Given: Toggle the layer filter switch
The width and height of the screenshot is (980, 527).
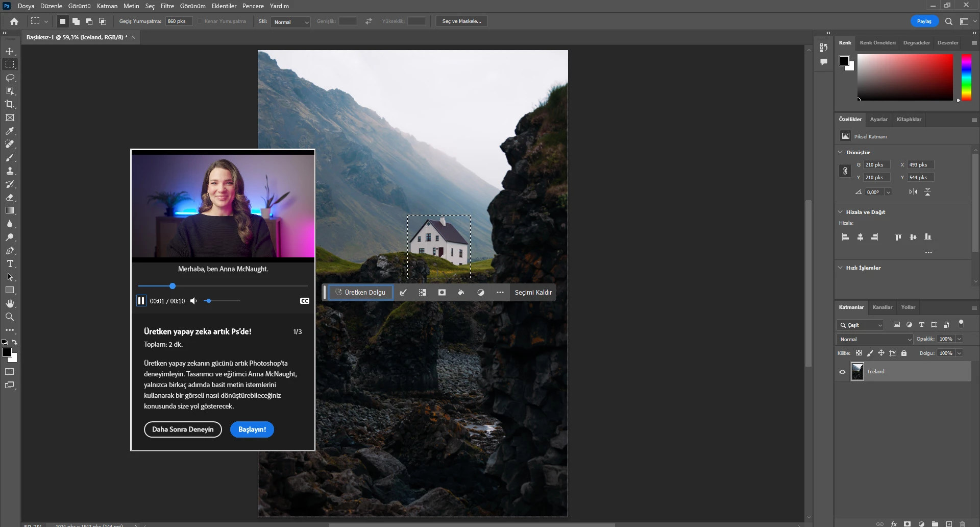Looking at the screenshot, I should [x=961, y=323].
